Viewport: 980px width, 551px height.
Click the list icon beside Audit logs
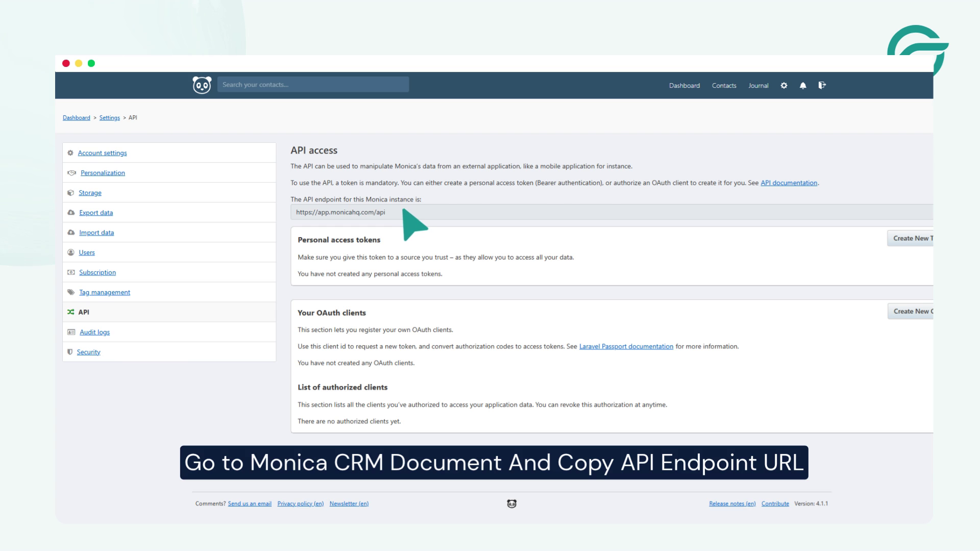tap(71, 332)
